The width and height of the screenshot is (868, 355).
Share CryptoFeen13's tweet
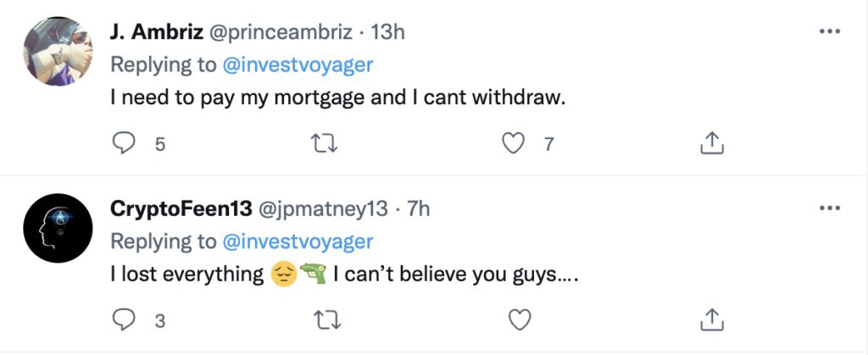(709, 319)
